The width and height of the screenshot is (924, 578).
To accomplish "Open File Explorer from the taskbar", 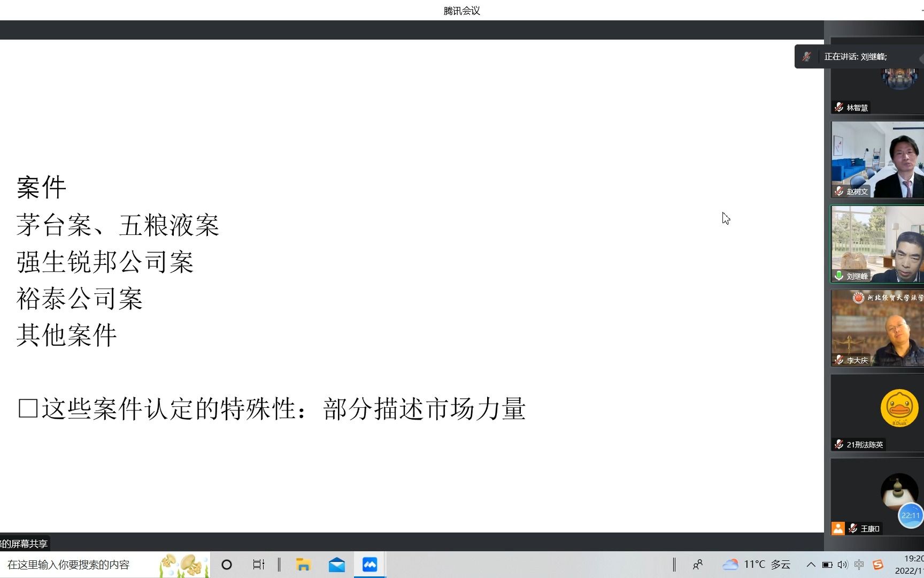I will click(x=304, y=565).
